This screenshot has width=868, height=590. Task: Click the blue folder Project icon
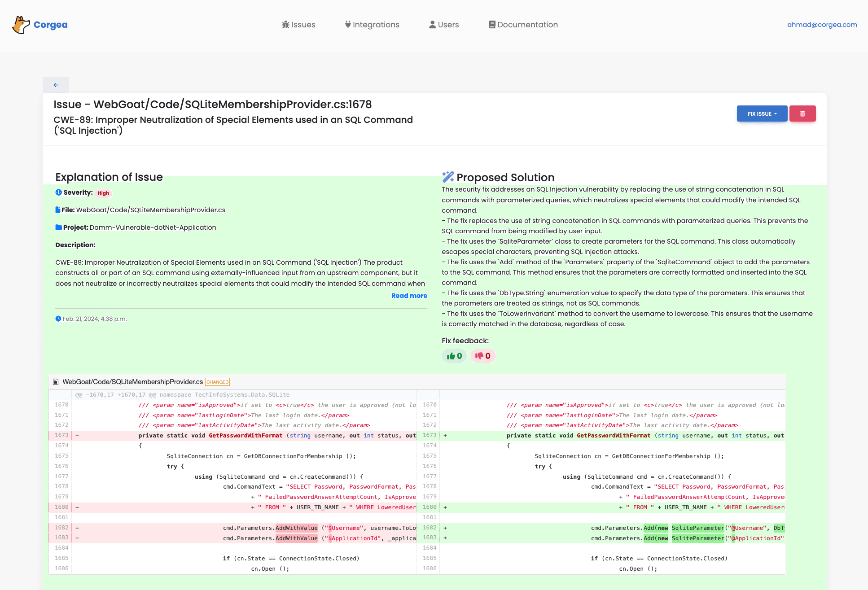point(58,227)
